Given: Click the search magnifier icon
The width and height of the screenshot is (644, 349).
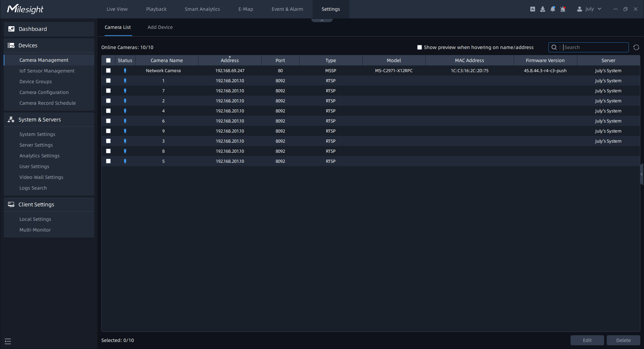Looking at the screenshot, I should click(554, 47).
